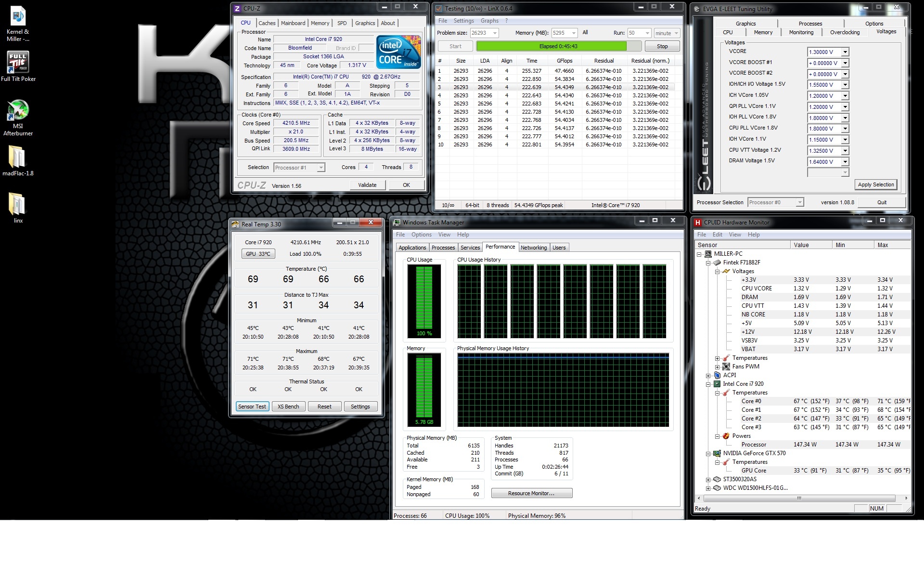Select NVIDIA GeForce GTX 570 card icon
This screenshot has width=924, height=578.
click(717, 453)
